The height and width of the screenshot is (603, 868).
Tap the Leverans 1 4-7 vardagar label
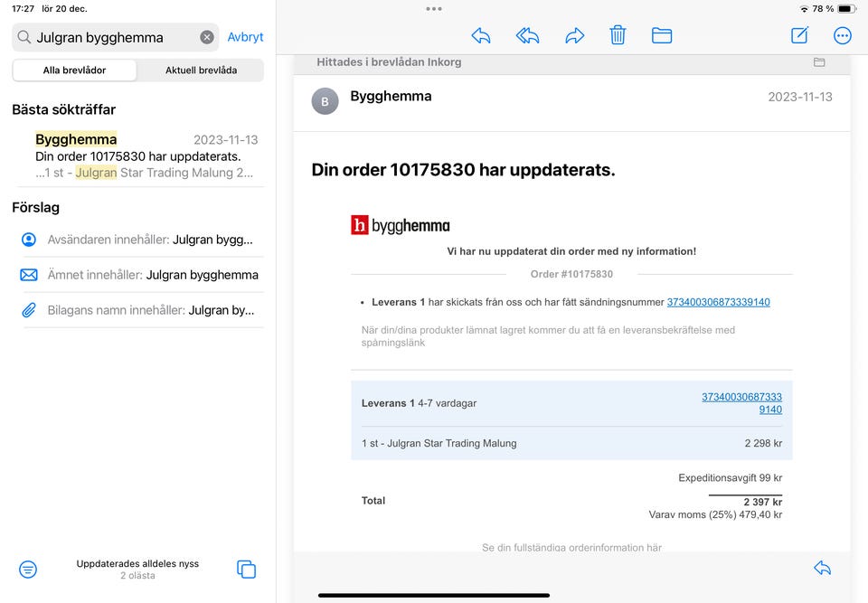tap(419, 404)
